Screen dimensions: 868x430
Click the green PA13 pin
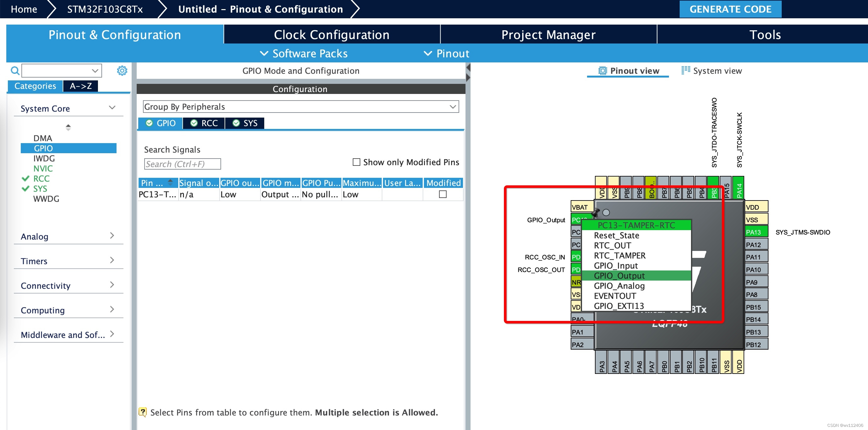coord(756,232)
